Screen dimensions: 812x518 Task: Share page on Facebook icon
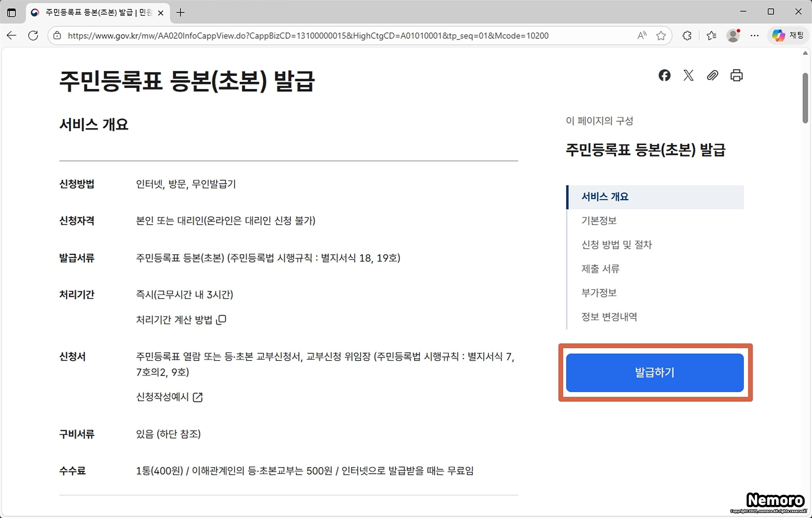665,75
